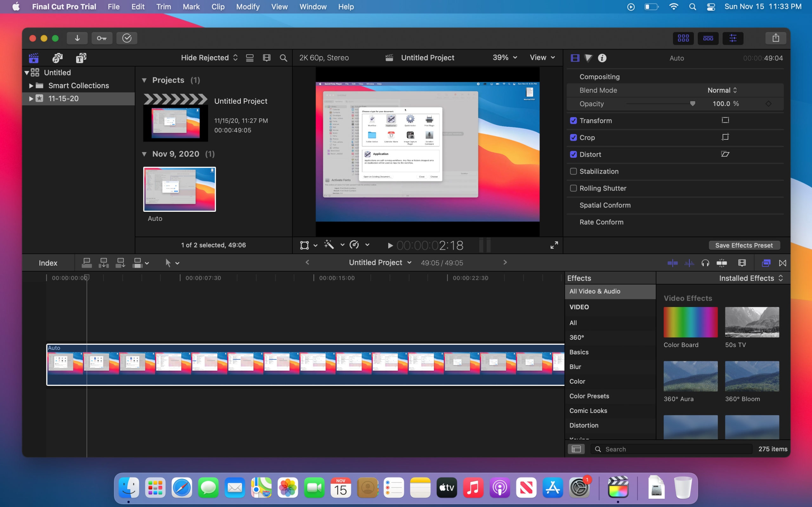
Task: Disable the Crop checkbox
Action: [x=573, y=138]
